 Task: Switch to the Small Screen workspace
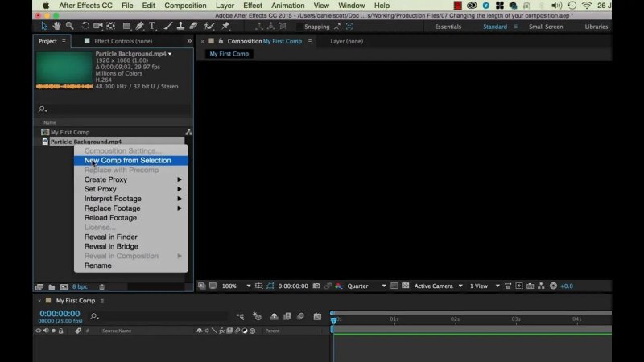546,27
